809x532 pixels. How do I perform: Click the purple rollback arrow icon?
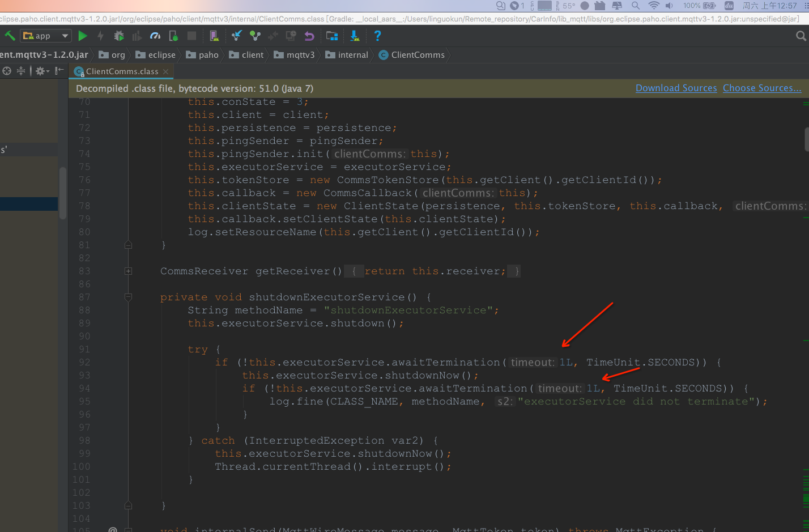(310, 35)
